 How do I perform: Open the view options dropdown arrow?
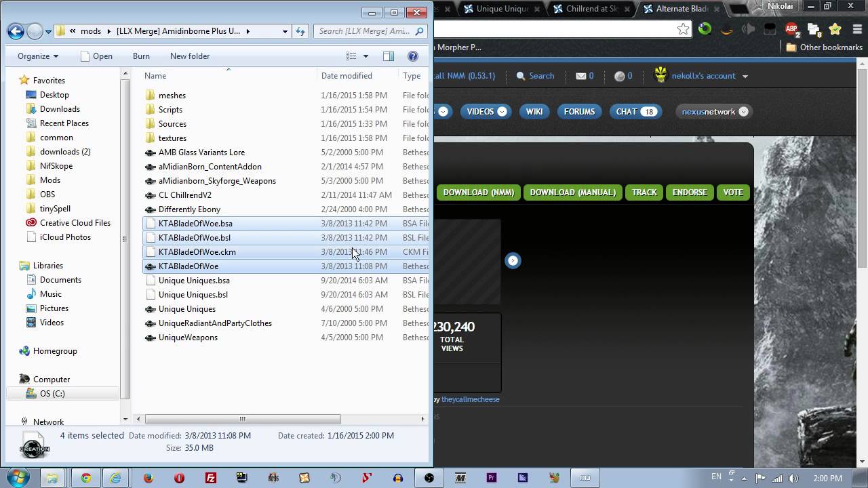(x=366, y=56)
